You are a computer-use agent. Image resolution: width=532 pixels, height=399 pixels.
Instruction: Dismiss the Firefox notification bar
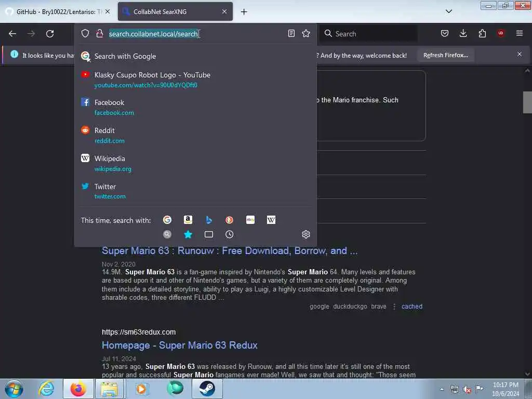tap(520, 54)
